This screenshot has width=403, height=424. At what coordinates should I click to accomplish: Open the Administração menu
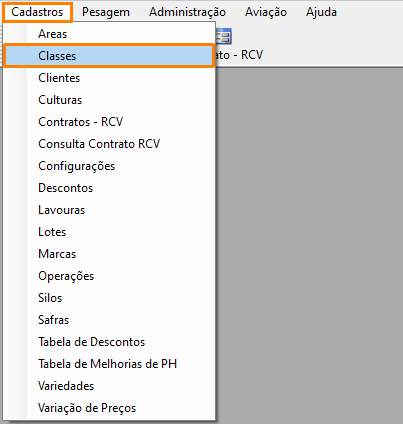(187, 12)
